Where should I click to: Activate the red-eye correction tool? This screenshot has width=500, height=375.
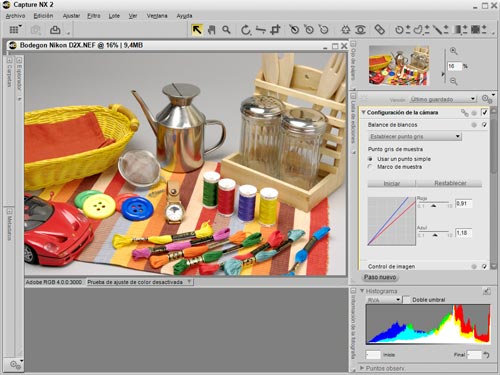(x=360, y=30)
